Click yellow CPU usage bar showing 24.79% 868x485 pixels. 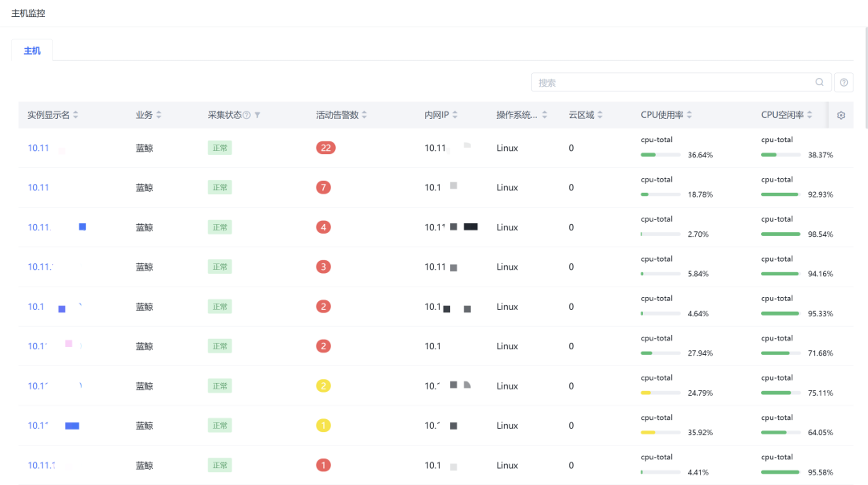point(661,393)
